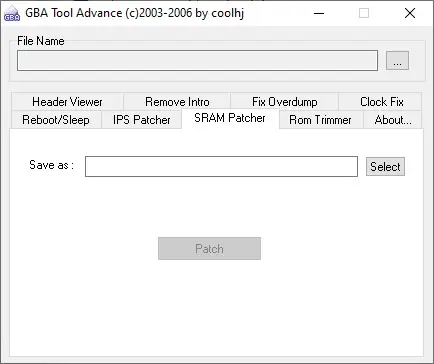This screenshot has width=434, height=364.
Task: Click the Select button beside Save as
Action: pyautogui.click(x=385, y=166)
